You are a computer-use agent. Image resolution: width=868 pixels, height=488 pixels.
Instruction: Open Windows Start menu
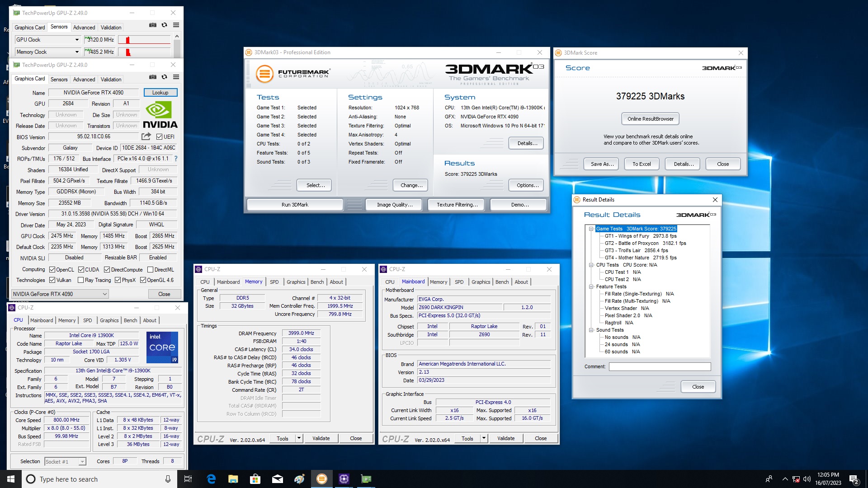tap(11, 479)
